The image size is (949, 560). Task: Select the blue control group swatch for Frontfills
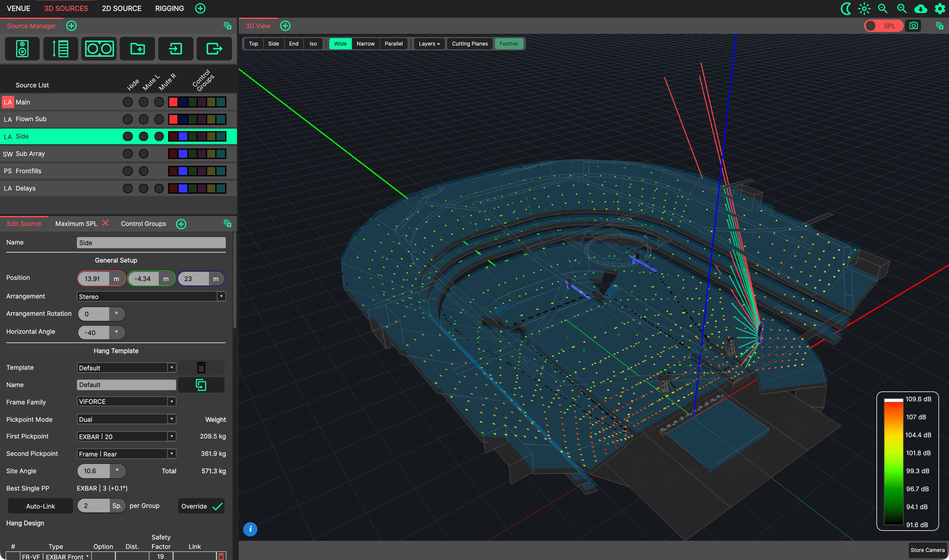[x=183, y=171]
